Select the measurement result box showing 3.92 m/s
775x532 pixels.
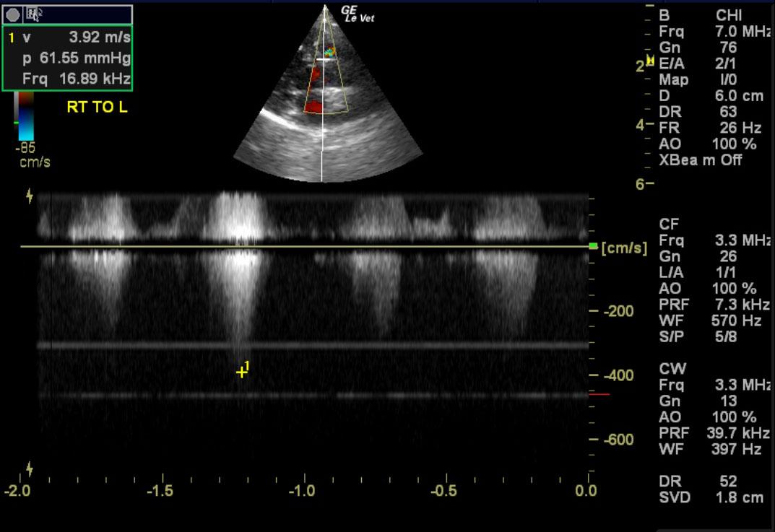(67, 58)
